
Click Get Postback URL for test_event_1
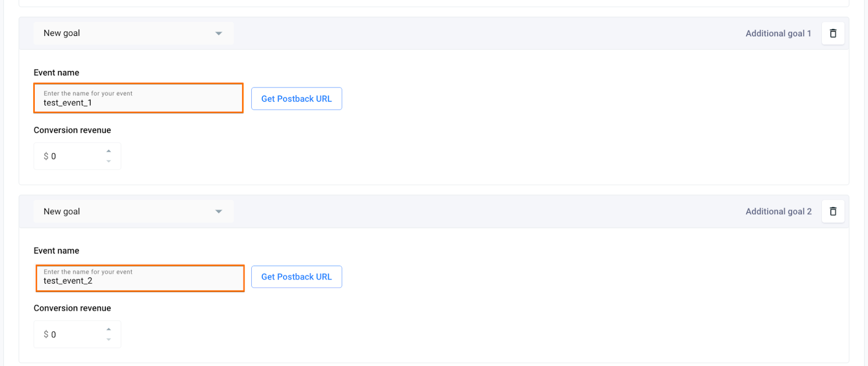(296, 98)
